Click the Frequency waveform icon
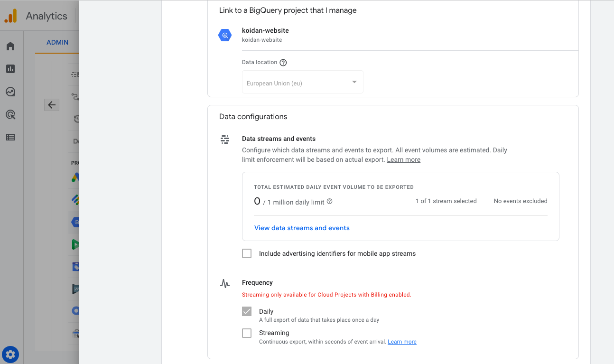 click(x=225, y=283)
